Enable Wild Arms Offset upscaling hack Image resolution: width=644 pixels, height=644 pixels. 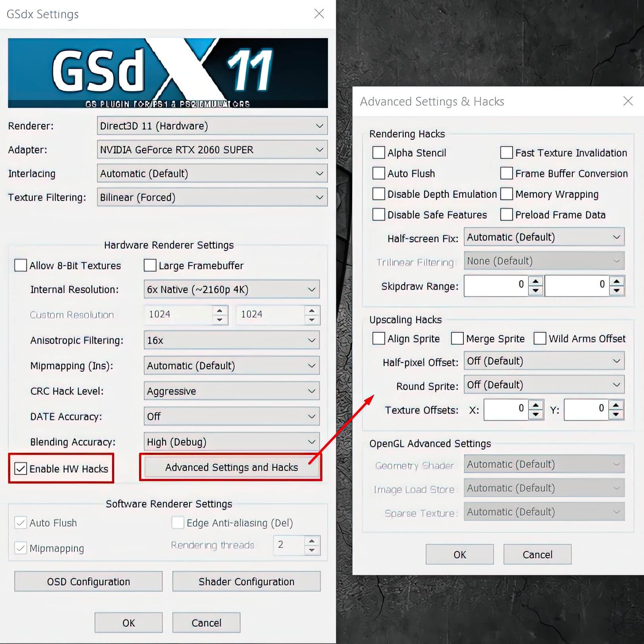(x=540, y=339)
